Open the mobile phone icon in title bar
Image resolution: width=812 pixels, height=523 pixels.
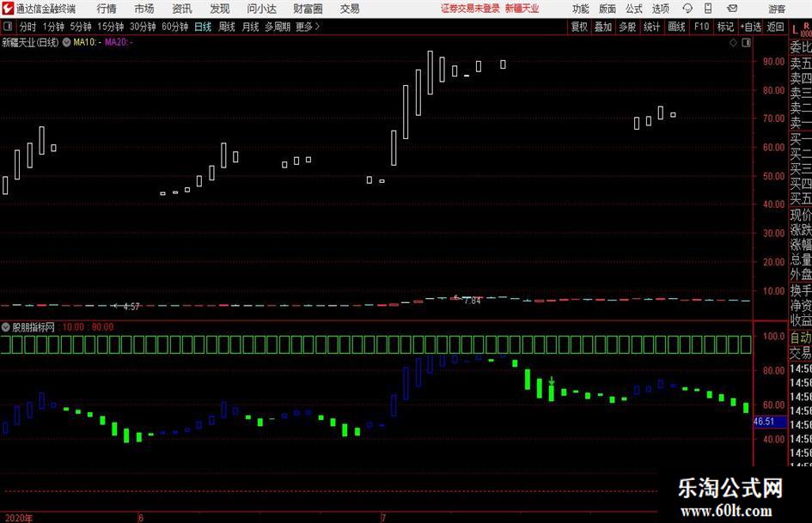point(708,9)
